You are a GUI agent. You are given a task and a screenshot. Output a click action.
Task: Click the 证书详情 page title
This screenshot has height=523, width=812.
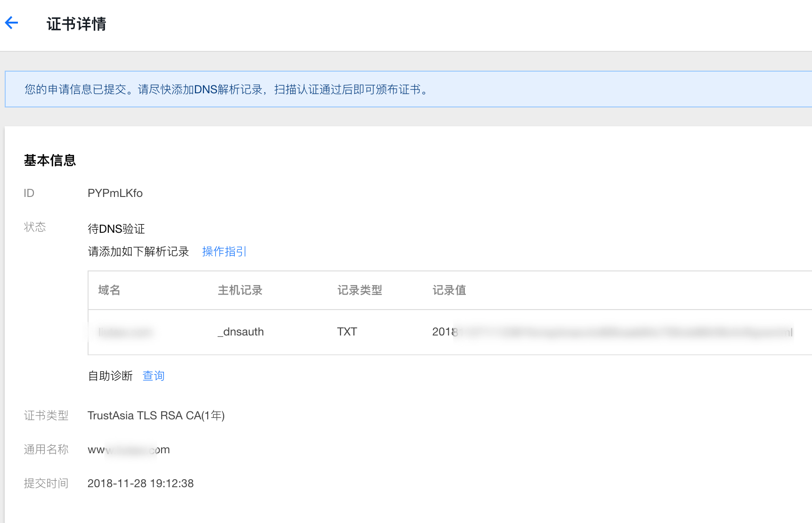76,24
